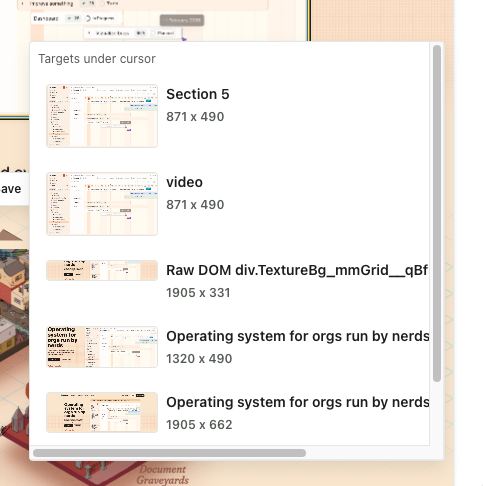
Task: Select the Section 5 preview thumbnail
Action: point(102,116)
